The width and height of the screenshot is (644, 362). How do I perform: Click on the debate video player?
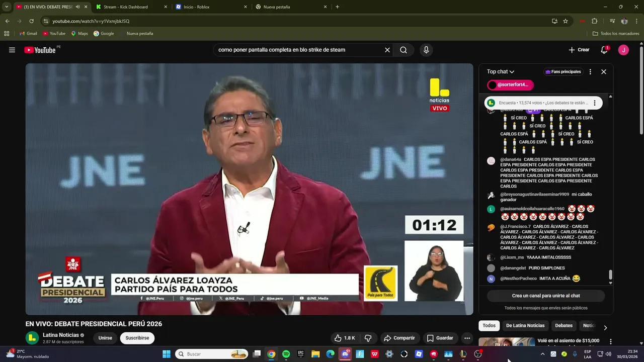tap(249, 189)
